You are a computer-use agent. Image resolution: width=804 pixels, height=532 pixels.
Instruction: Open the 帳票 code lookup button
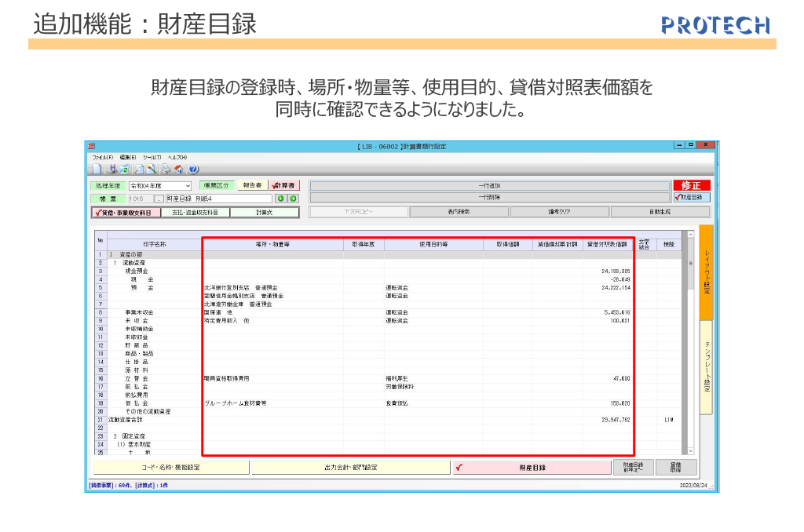coord(159,199)
